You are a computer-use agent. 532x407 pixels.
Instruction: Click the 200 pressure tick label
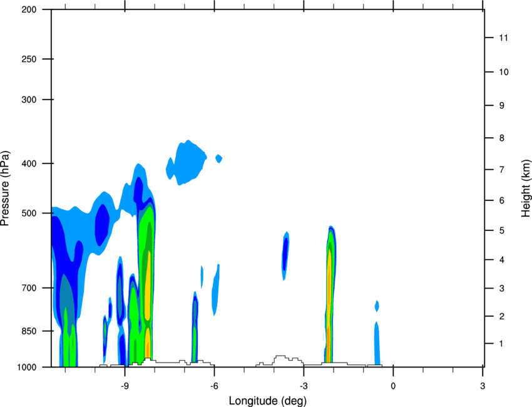29,9
